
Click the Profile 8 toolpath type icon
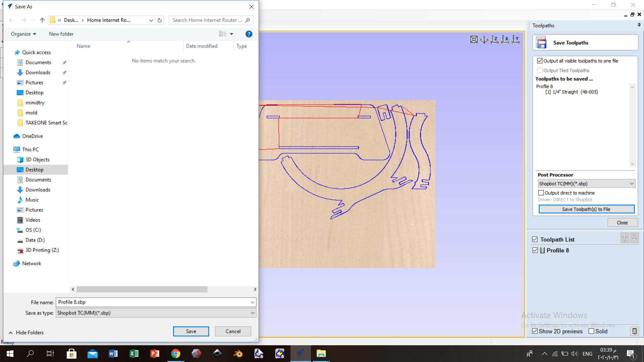[542, 250]
